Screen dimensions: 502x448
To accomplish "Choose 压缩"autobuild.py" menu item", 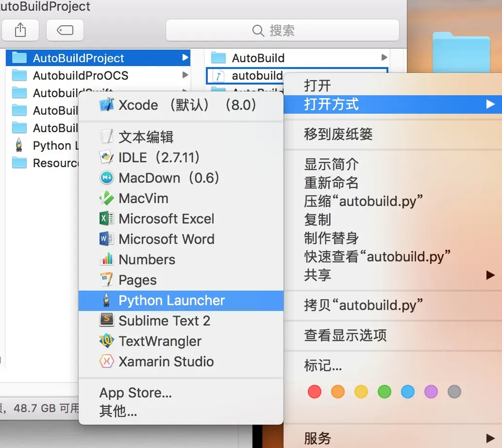I will pyautogui.click(x=393, y=201).
